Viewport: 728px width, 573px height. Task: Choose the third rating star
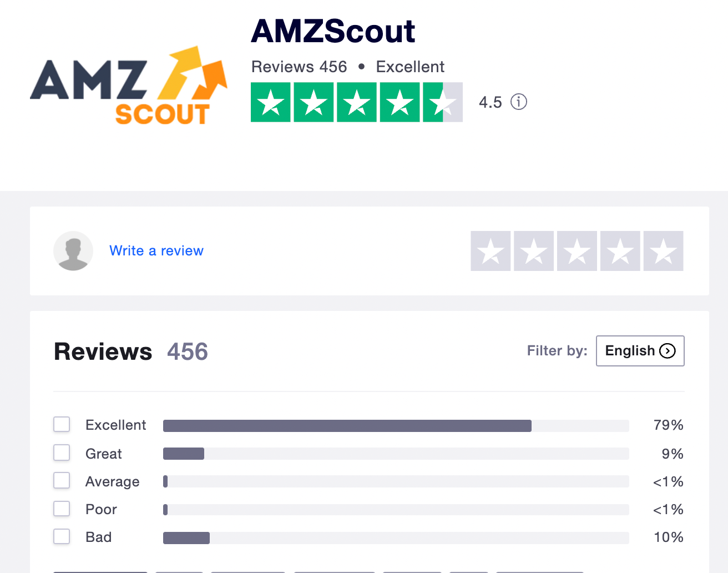577,251
